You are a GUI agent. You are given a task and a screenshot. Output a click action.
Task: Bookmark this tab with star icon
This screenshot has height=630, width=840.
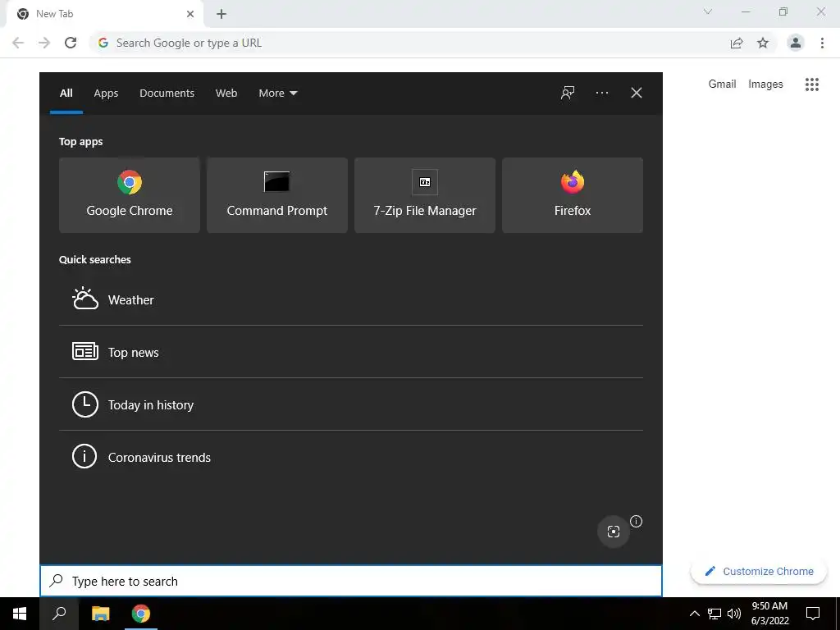coord(763,43)
